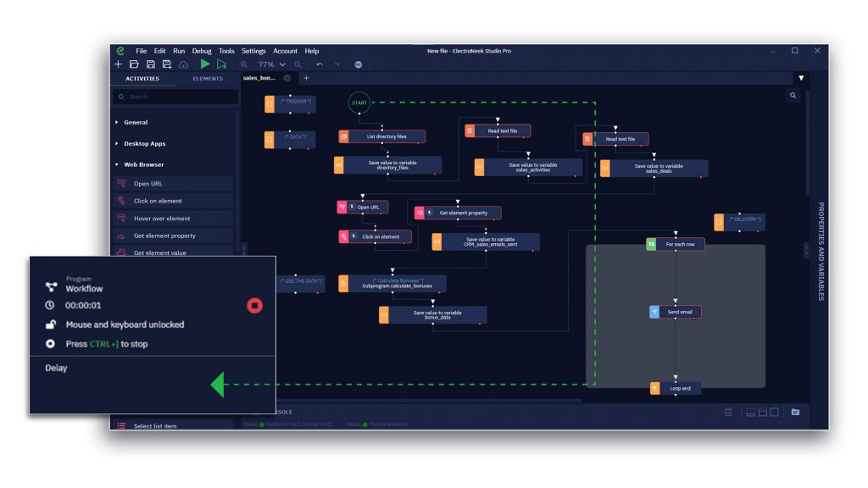This screenshot has width=868, height=488.
Task: Select the For each row block
Action: 676,244
